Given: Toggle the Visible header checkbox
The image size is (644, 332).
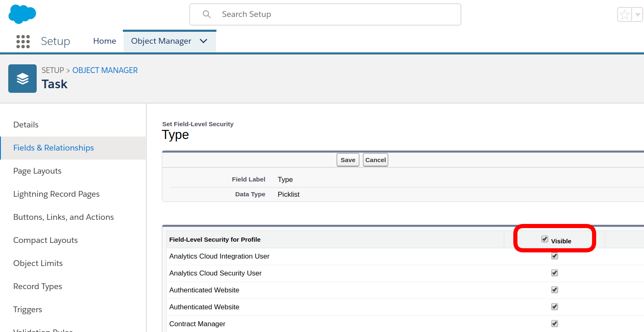Looking at the screenshot, I should coord(545,239).
